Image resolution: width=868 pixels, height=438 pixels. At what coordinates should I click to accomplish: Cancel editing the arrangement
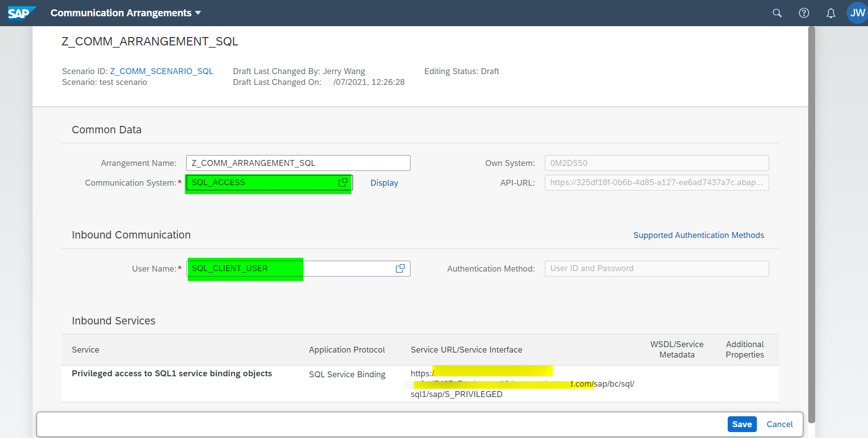point(780,424)
